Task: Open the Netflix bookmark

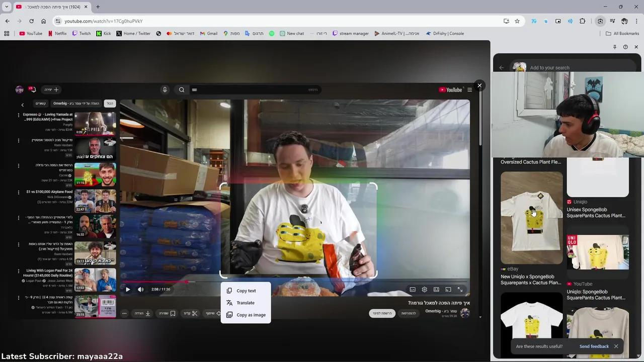Action: coord(57,34)
